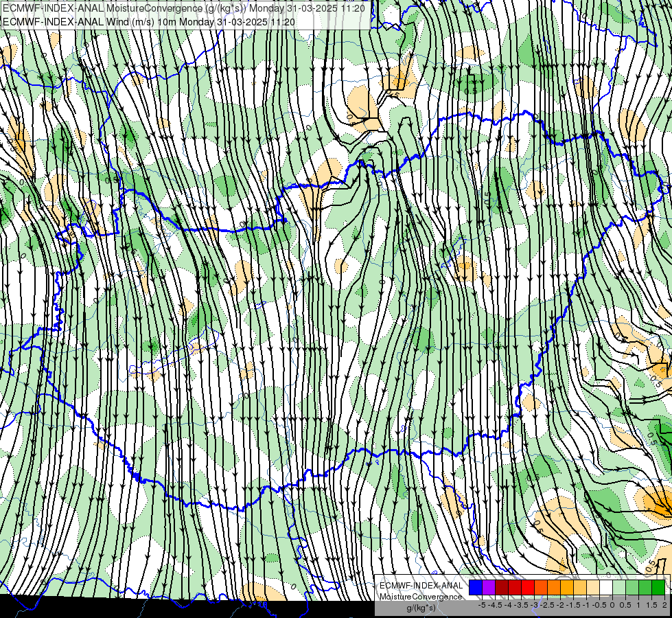Click the blue legend swatch for -5

coord(476,588)
